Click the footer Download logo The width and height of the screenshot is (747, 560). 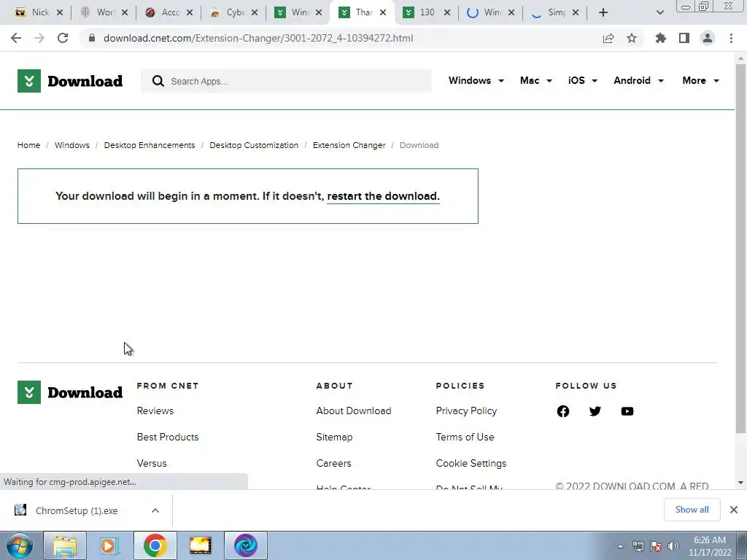tap(70, 392)
